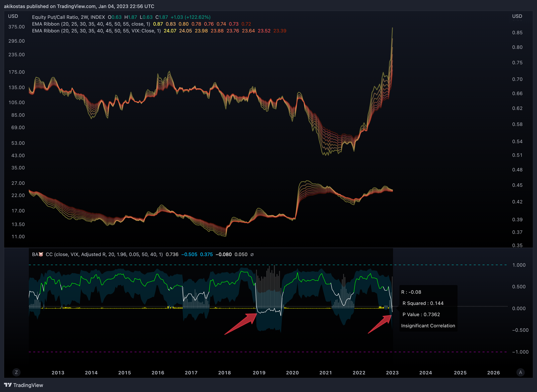Click the 135.00 left scale value

click(x=17, y=87)
